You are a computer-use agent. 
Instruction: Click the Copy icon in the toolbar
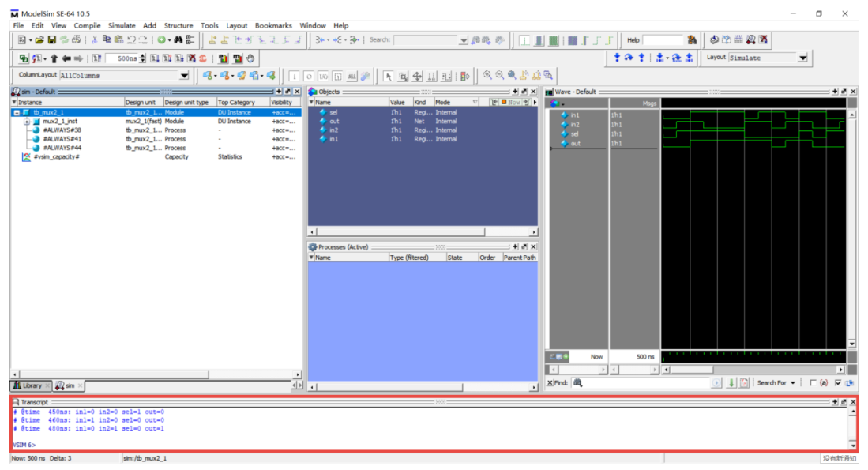pyautogui.click(x=107, y=39)
